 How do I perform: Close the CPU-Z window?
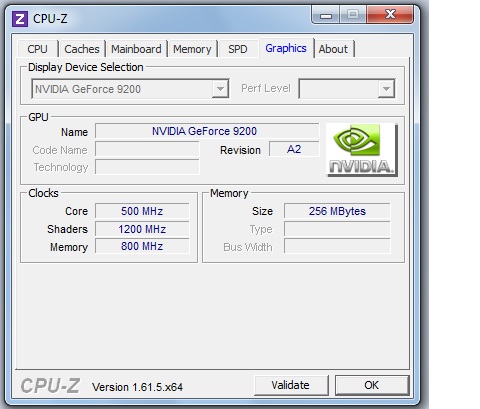coord(390,15)
